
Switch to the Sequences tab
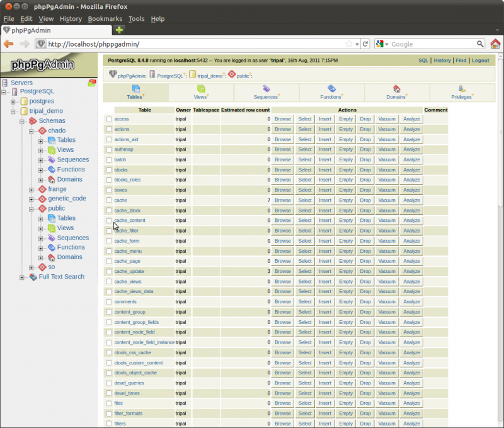pos(266,92)
